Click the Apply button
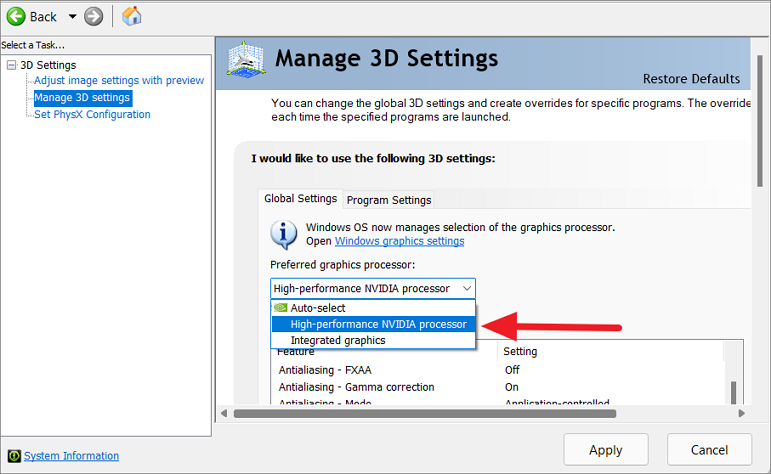This screenshot has width=771, height=474. point(606,449)
